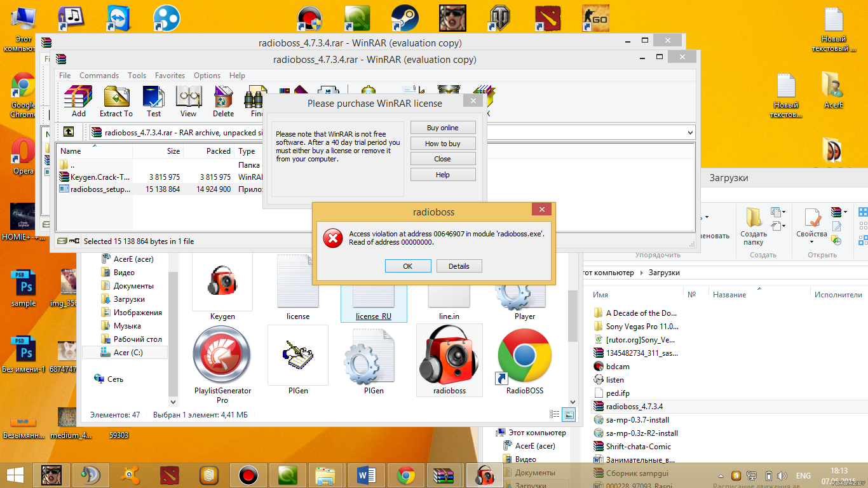Click the View file icon in WinRAR
The image size is (868, 488).
pyautogui.click(x=188, y=102)
